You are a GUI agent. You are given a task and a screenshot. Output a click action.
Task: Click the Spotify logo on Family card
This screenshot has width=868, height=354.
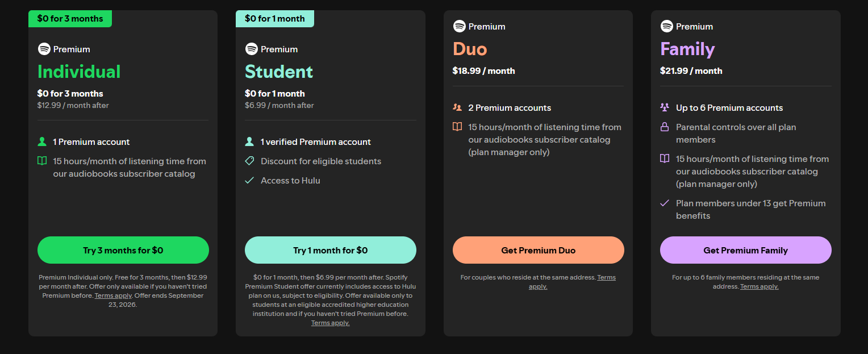pos(666,26)
